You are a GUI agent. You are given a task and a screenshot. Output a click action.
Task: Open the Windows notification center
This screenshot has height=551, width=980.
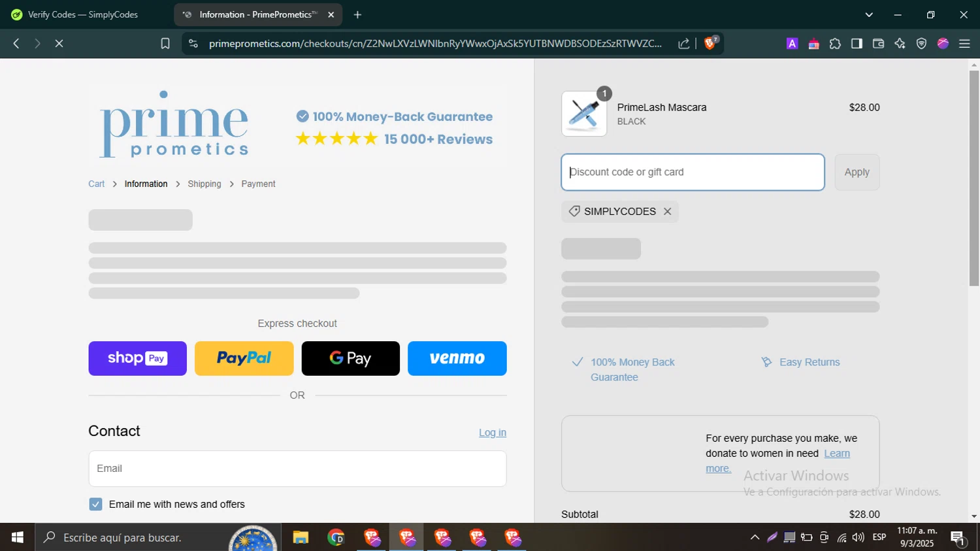(958, 538)
